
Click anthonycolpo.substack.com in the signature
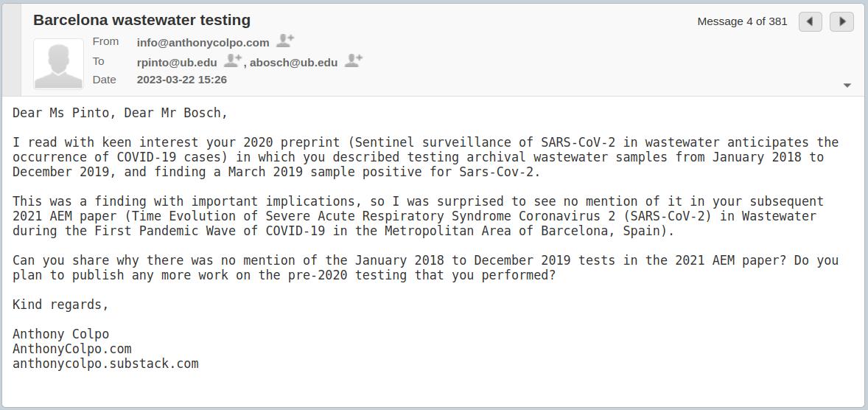pyautogui.click(x=105, y=364)
